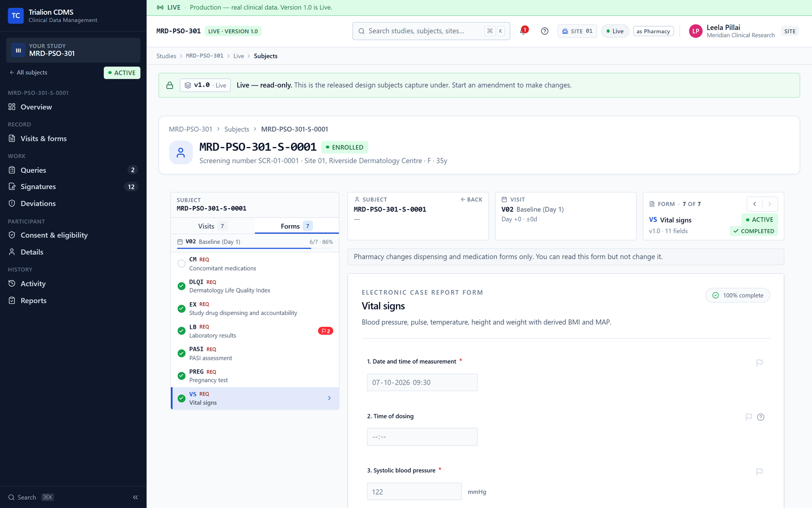Open the PASI assessment form
Viewport: 812px width, 508px height.
pos(255,353)
